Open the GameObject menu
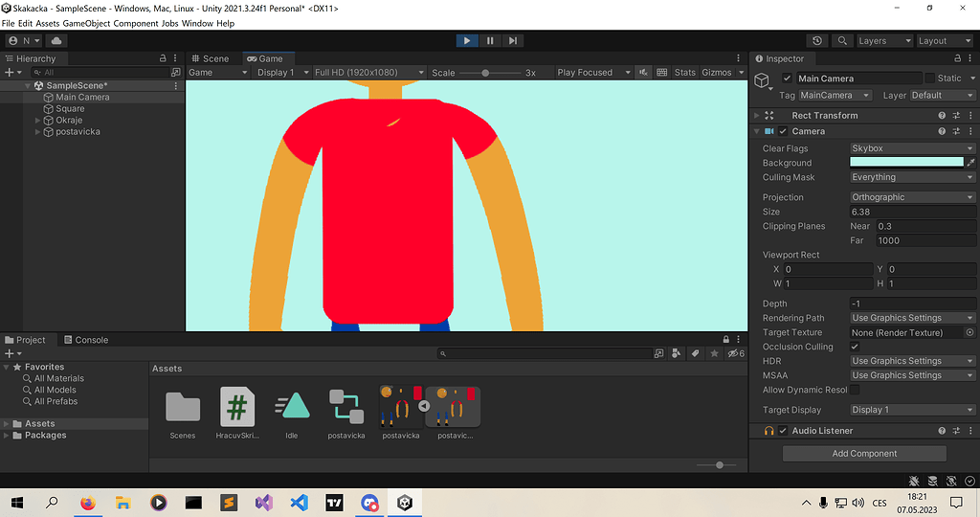Image resolution: width=980 pixels, height=517 pixels. click(86, 23)
